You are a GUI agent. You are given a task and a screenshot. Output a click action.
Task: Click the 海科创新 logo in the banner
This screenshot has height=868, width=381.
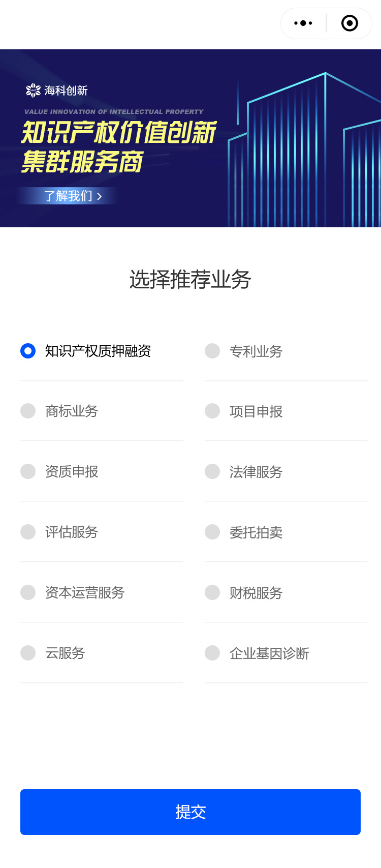click(x=57, y=91)
